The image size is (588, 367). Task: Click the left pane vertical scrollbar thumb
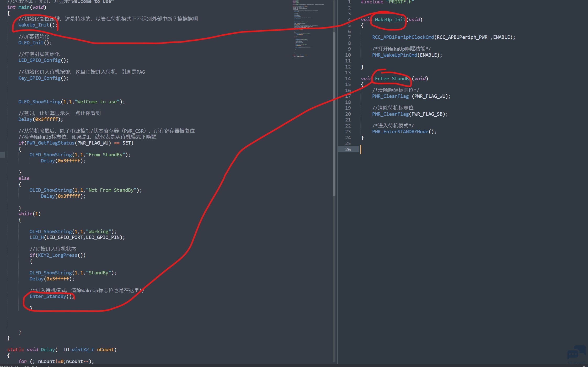pos(334,114)
